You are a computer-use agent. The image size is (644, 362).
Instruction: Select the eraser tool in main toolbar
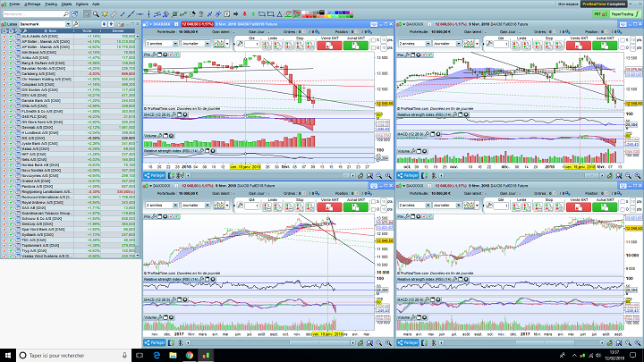pyautogui.click(x=114, y=14)
